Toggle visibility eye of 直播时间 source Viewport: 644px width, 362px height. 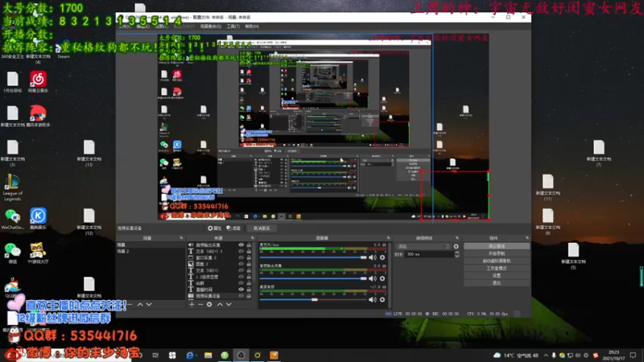(x=241, y=290)
